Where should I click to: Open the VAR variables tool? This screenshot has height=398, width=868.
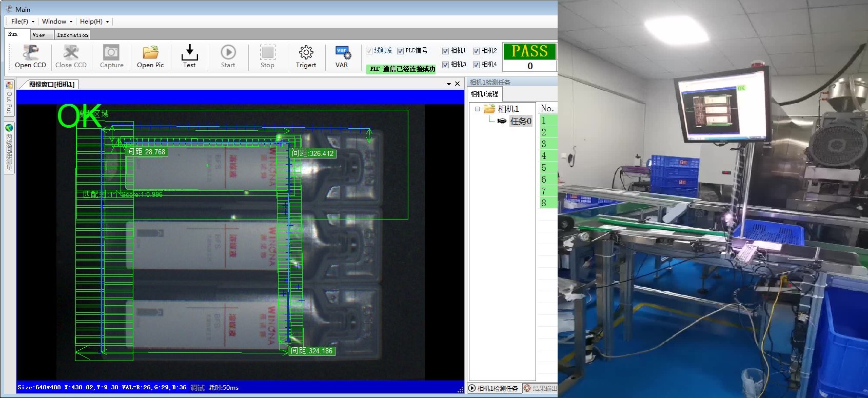342,53
